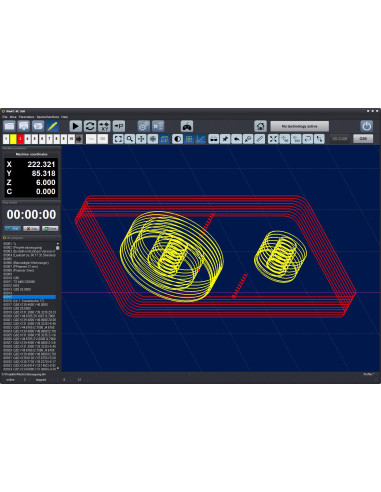
Task: Click the glasses icon
Action: point(214,139)
